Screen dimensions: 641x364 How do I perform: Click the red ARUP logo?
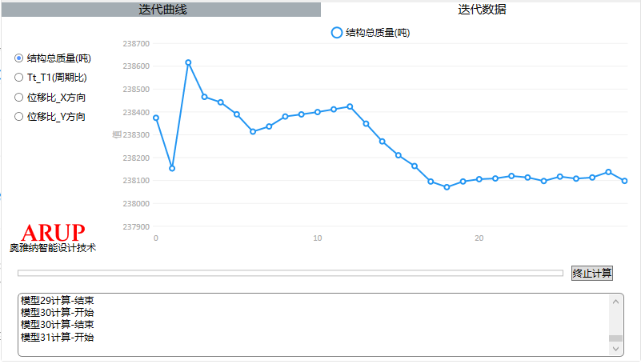click(53, 233)
